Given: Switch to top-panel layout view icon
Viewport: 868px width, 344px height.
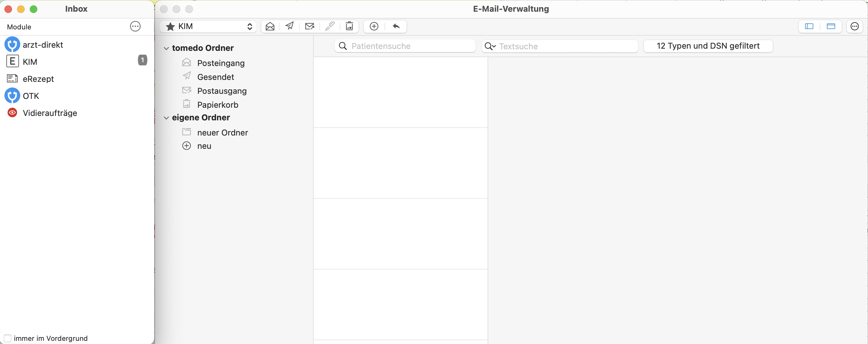Looking at the screenshot, I should [x=831, y=26].
